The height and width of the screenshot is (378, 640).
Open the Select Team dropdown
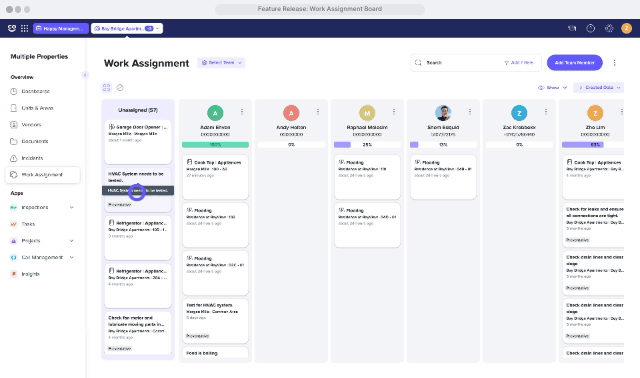[x=221, y=62]
